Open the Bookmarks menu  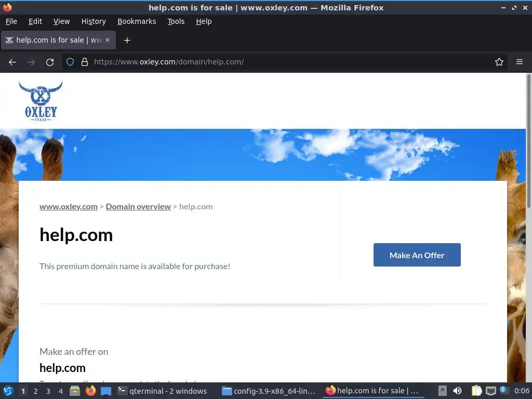(137, 21)
